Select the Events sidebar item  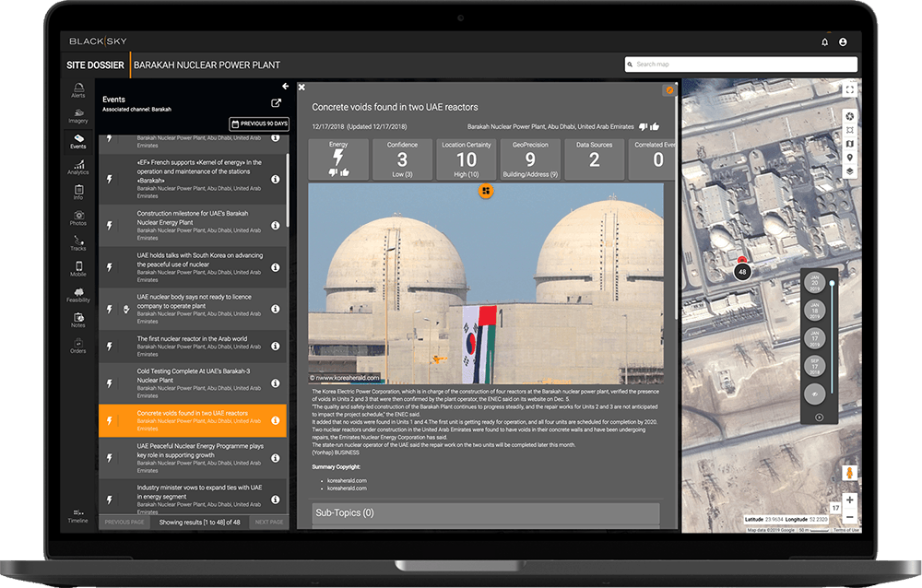(78, 141)
